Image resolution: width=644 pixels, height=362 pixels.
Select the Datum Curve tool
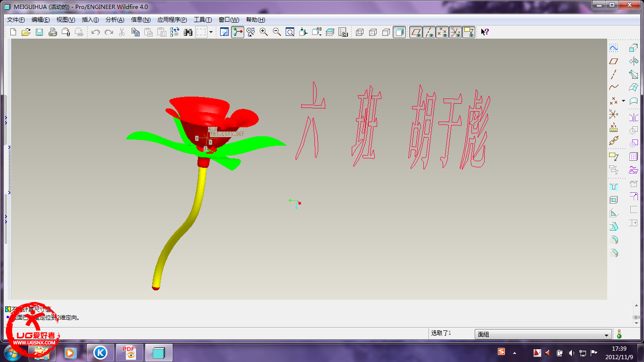pyautogui.click(x=613, y=88)
